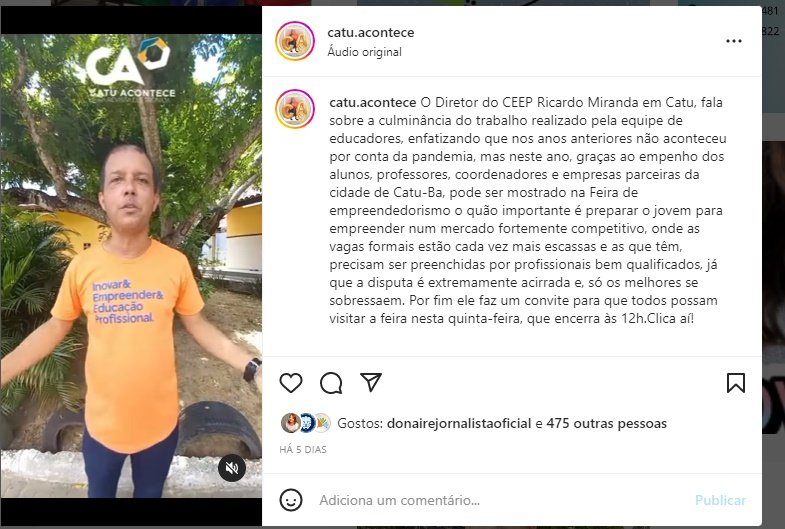Screen dimensions: 785x529
Task: Click the HÁ 5 DIAS timestamp
Action: [x=303, y=449]
